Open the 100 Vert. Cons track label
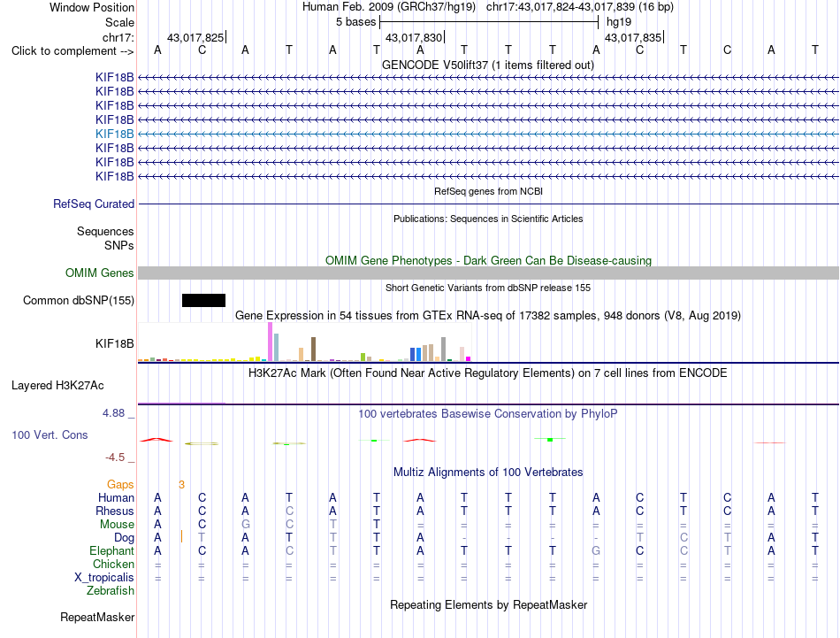The image size is (840, 638). point(50,434)
